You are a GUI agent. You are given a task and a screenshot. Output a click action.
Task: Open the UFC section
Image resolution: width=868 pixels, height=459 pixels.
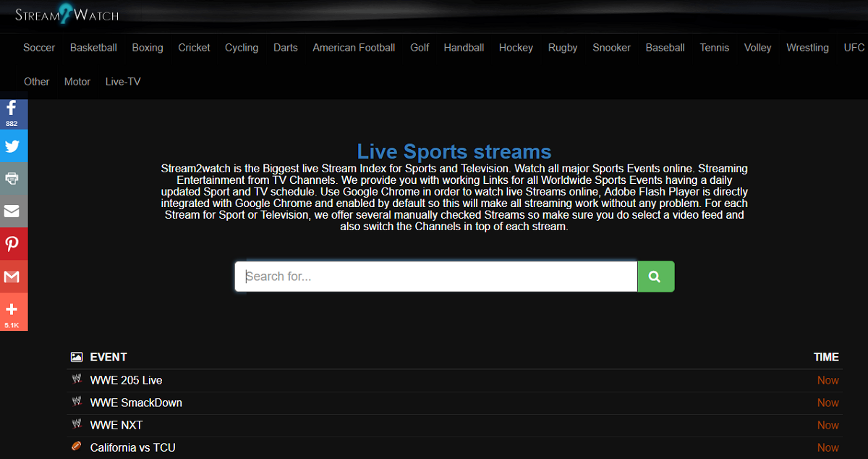coord(854,48)
